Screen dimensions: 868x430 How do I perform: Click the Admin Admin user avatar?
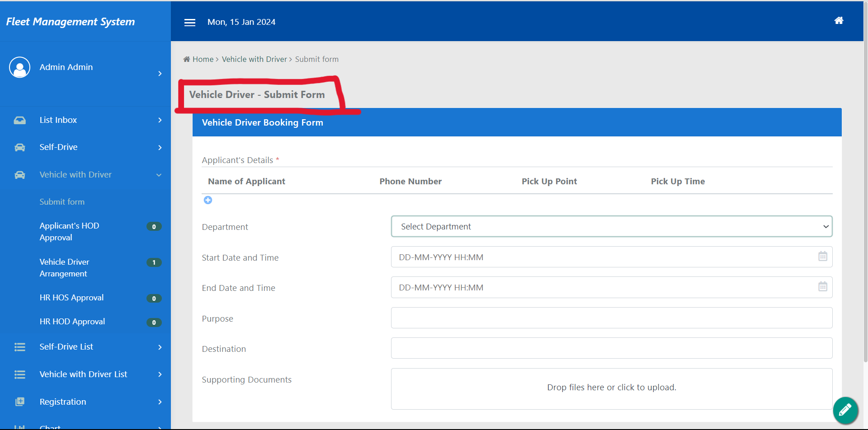click(19, 67)
